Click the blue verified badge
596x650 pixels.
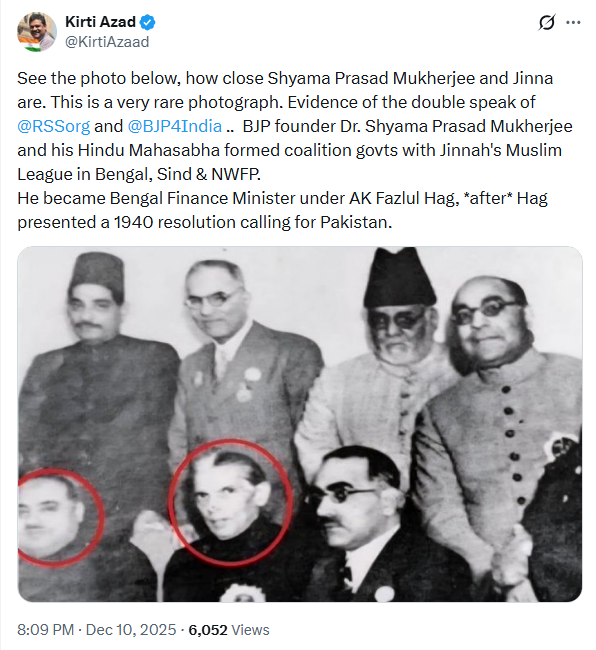[x=147, y=22]
